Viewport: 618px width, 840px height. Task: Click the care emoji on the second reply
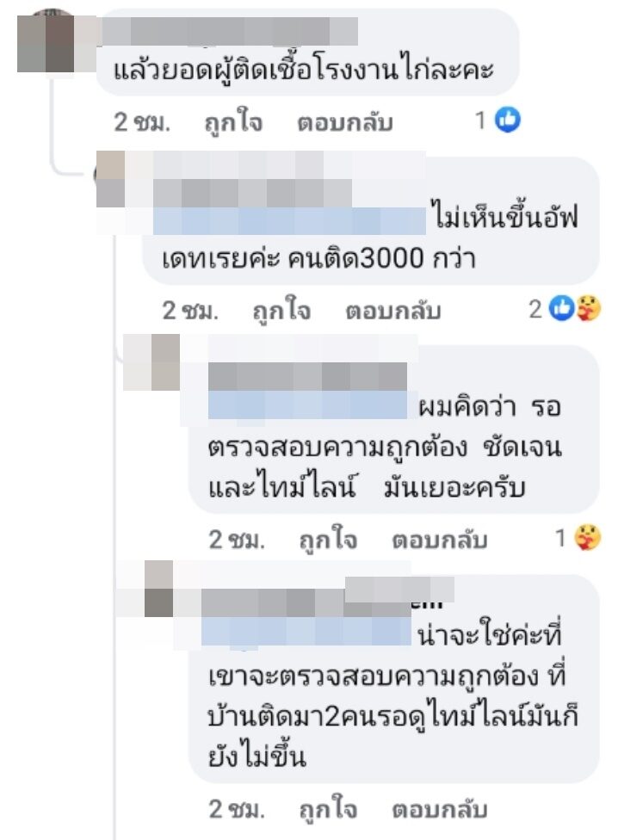588,309
